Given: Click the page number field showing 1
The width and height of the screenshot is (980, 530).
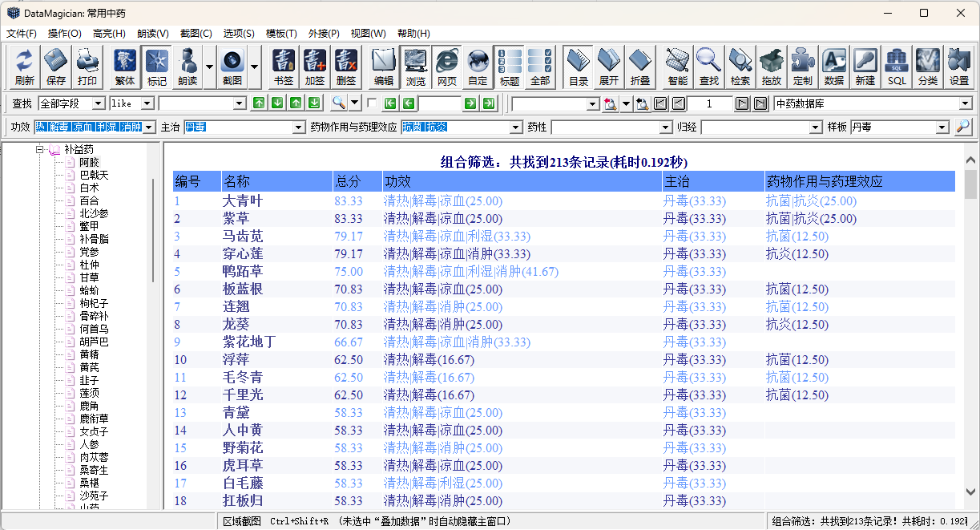Looking at the screenshot, I should pyautogui.click(x=709, y=103).
